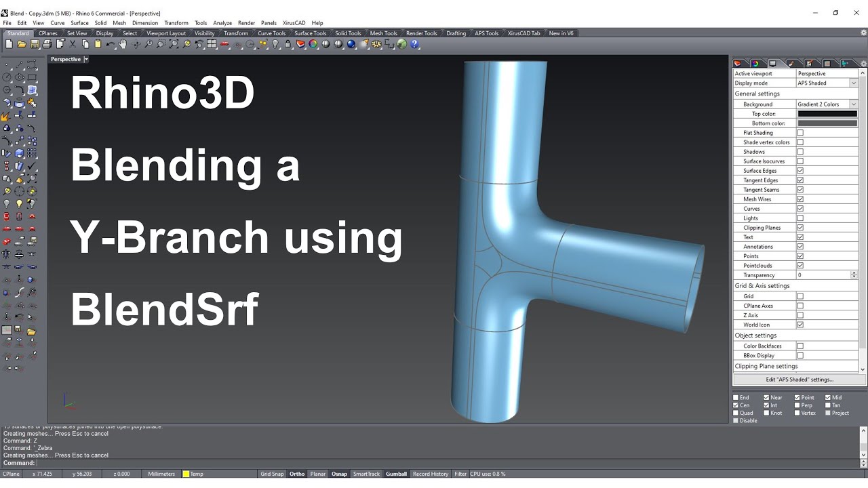Open the Analyze menu
The width and height of the screenshot is (868, 488).
[x=222, y=23]
